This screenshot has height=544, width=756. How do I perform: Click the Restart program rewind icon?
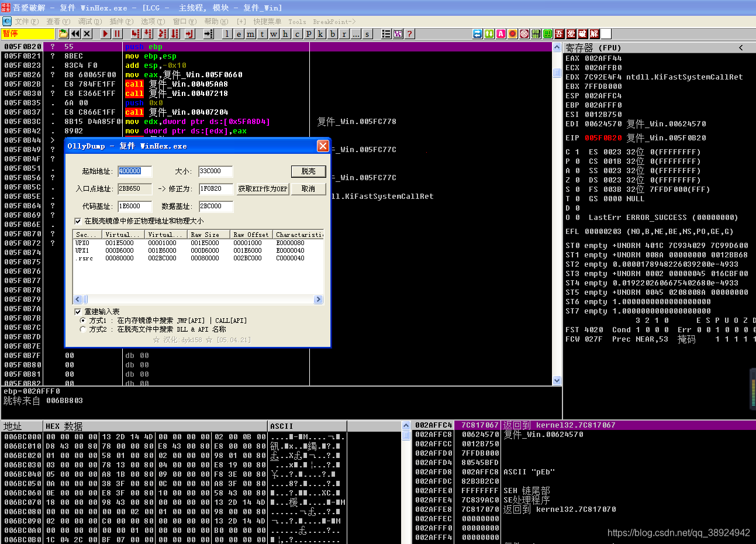(76, 34)
